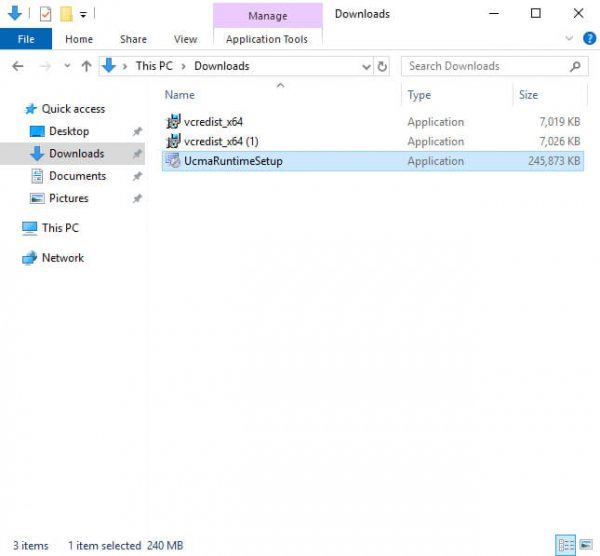Switch to the Share ribbon tab
600x556 pixels.
134,39
